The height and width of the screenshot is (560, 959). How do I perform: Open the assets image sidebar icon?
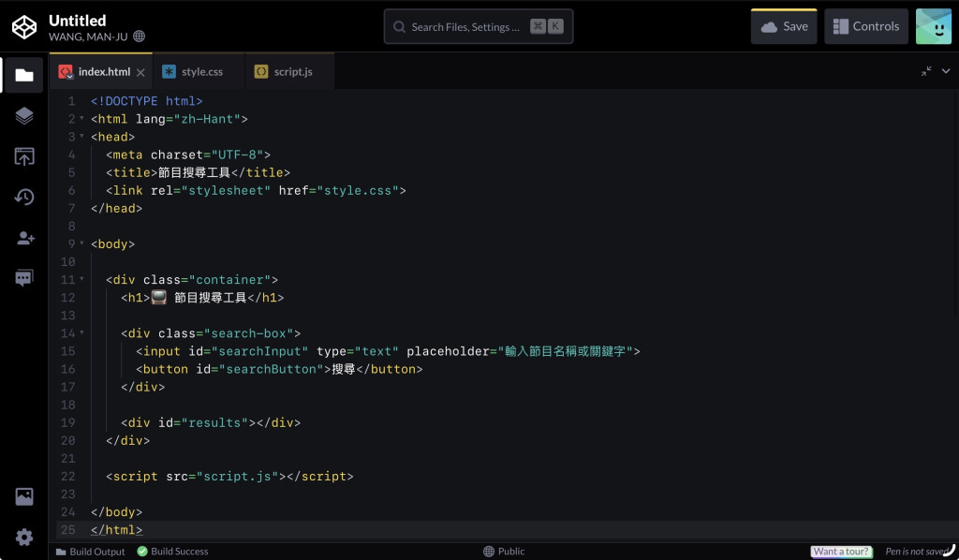pos(23,496)
